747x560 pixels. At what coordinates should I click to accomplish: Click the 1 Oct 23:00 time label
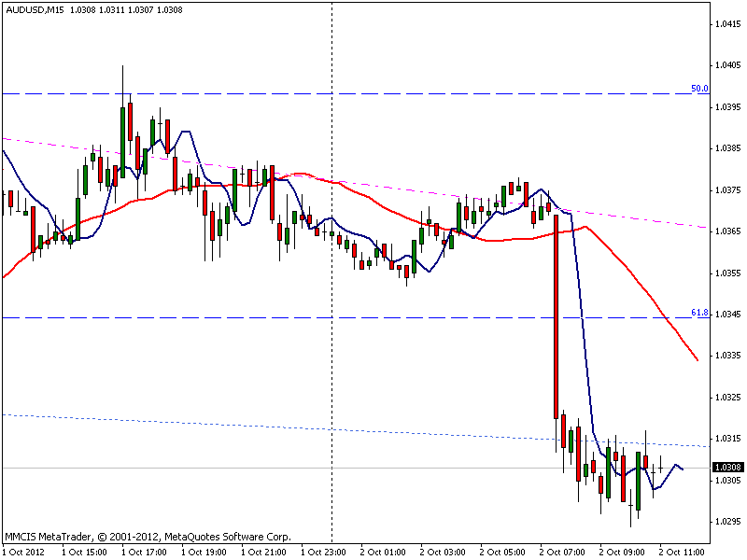323,553
